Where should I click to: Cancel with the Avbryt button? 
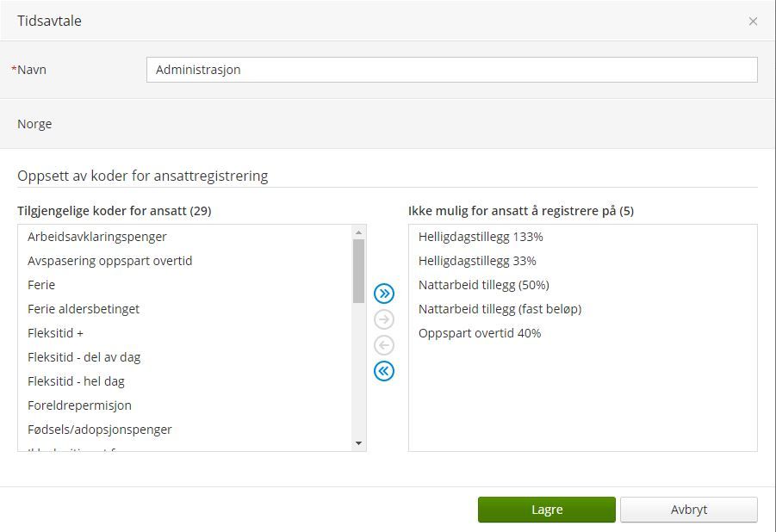pos(688,510)
